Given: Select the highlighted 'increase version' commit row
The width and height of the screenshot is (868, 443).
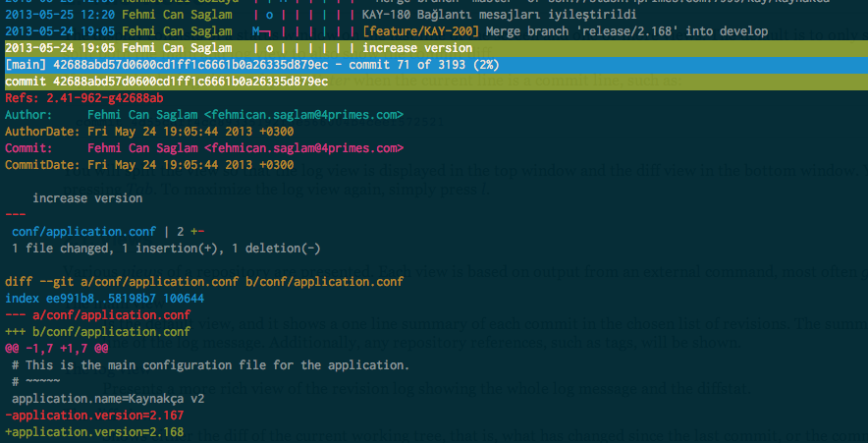Looking at the screenshot, I should tap(434, 48).
